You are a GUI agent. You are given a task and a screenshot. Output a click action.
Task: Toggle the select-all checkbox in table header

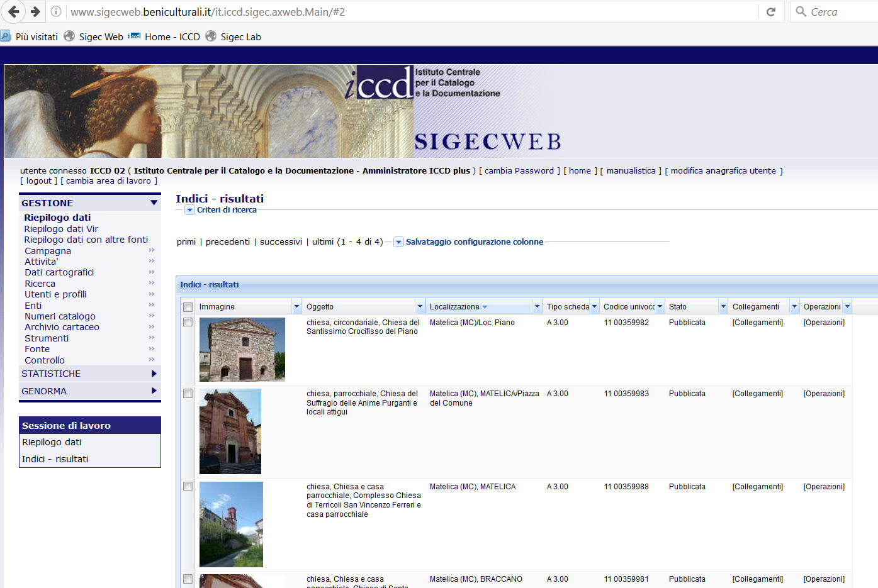click(x=188, y=307)
